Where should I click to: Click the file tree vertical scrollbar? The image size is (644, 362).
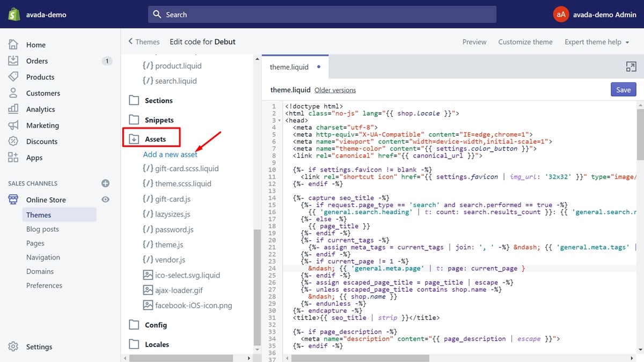[x=257, y=286]
